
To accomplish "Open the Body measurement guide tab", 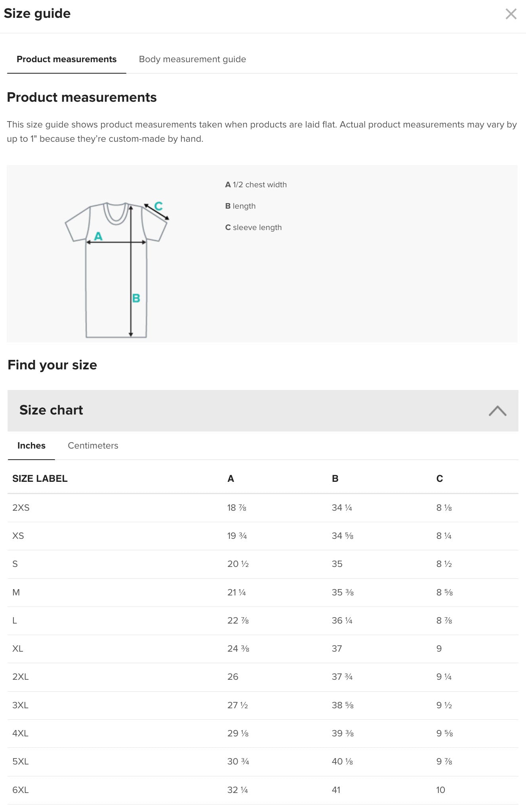I will click(192, 59).
